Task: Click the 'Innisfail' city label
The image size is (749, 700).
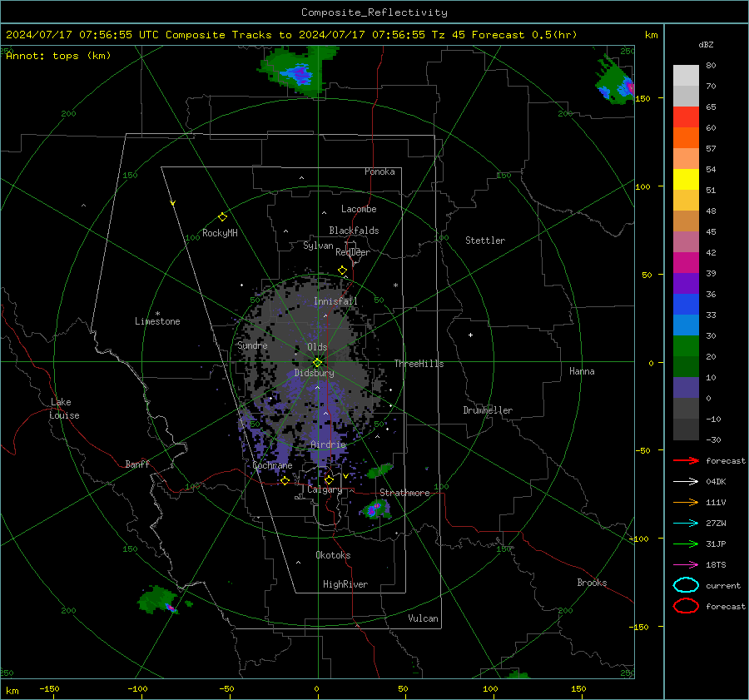Action: (335, 301)
